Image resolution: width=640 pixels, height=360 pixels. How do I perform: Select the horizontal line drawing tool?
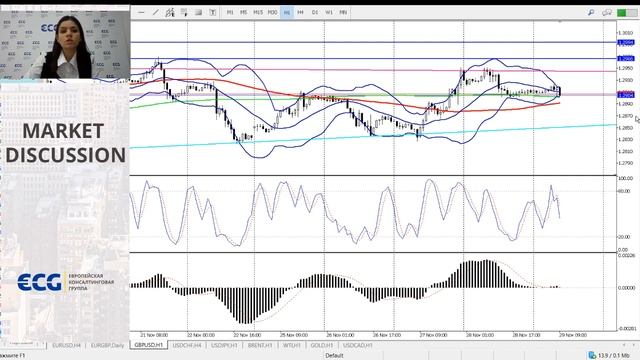[x=141, y=13]
